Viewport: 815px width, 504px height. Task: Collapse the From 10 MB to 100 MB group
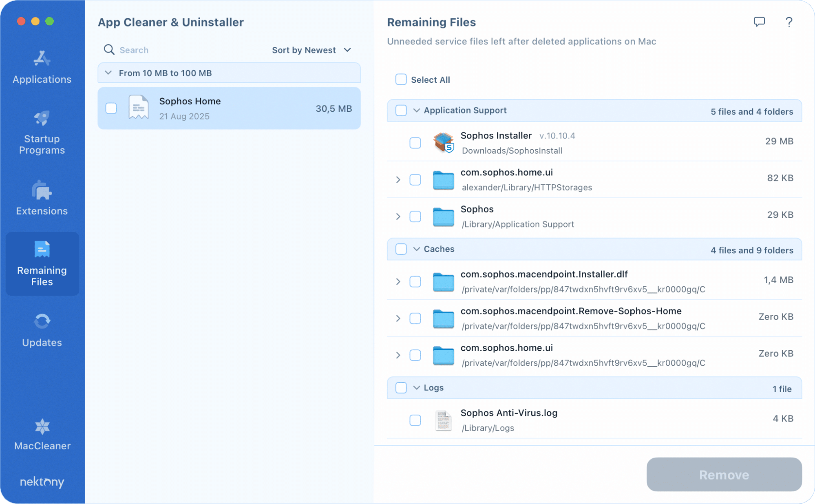pos(108,73)
